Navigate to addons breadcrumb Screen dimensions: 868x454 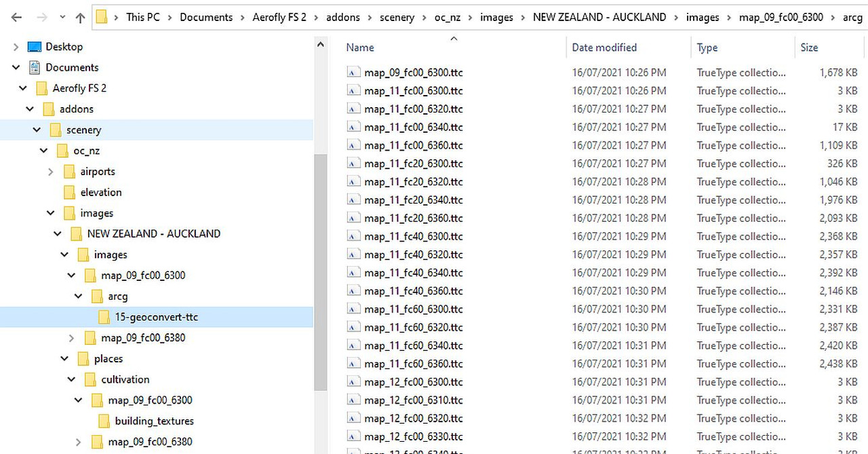click(343, 18)
